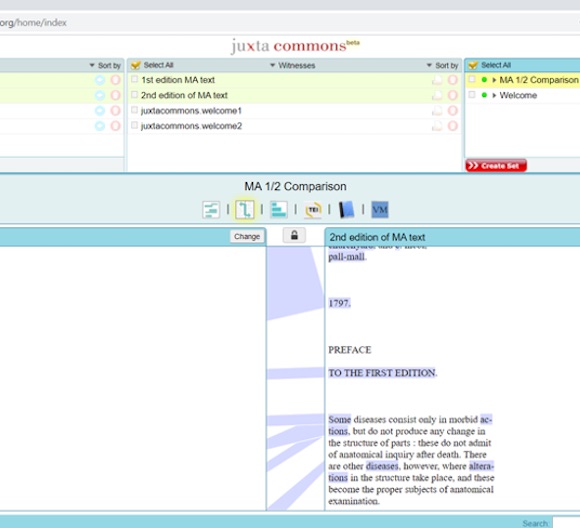Image resolution: width=580 pixels, height=528 pixels.
Task: Check the 2nd edition of MA text checkbox
Action: (135, 95)
